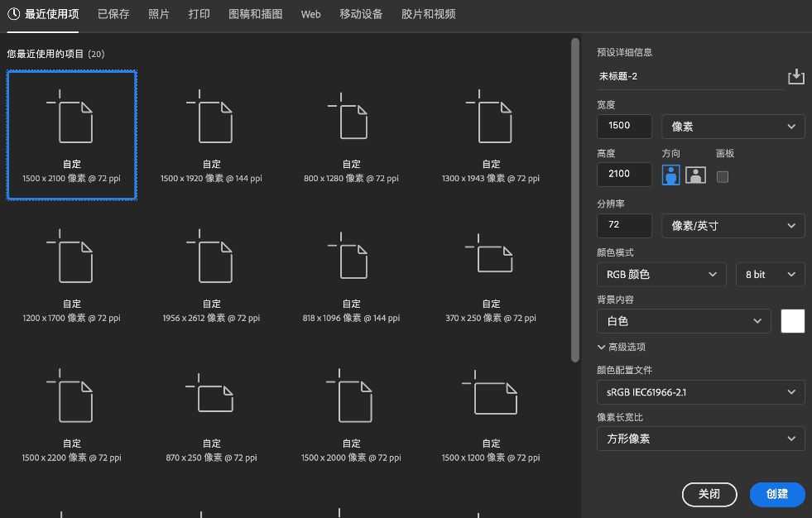The width and height of the screenshot is (812, 518).
Task: Click the 您最近使用的项目 (20) heading
Action: click(x=56, y=54)
